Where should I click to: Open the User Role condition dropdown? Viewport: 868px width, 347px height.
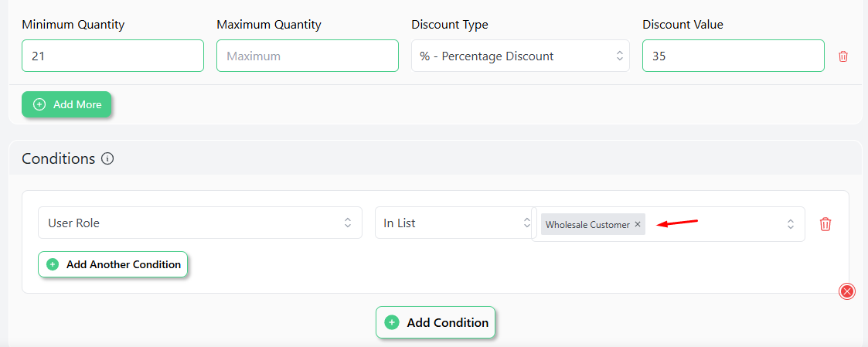200,223
